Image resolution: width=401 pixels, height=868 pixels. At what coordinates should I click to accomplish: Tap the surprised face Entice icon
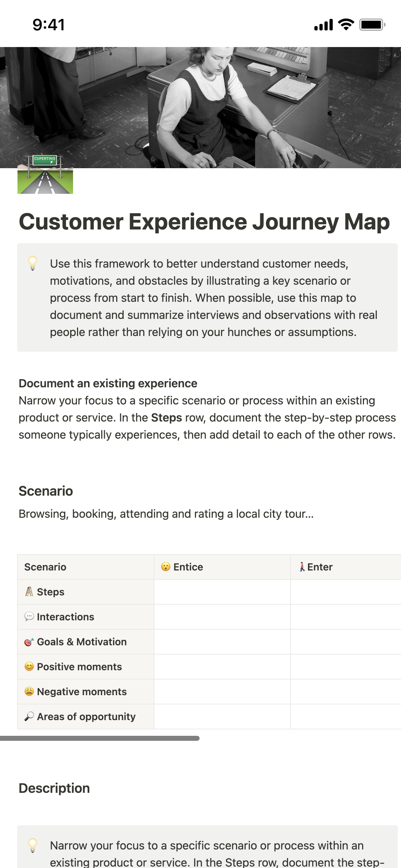coord(166,567)
